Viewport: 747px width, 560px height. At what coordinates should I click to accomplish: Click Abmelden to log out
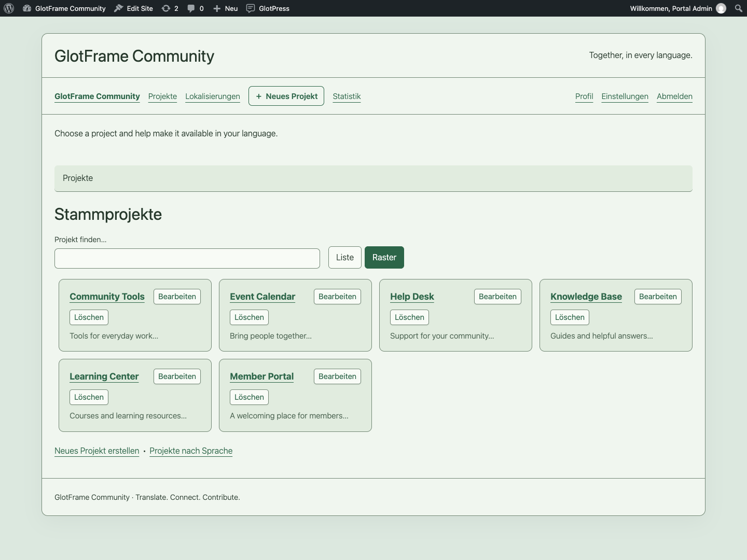click(x=674, y=96)
